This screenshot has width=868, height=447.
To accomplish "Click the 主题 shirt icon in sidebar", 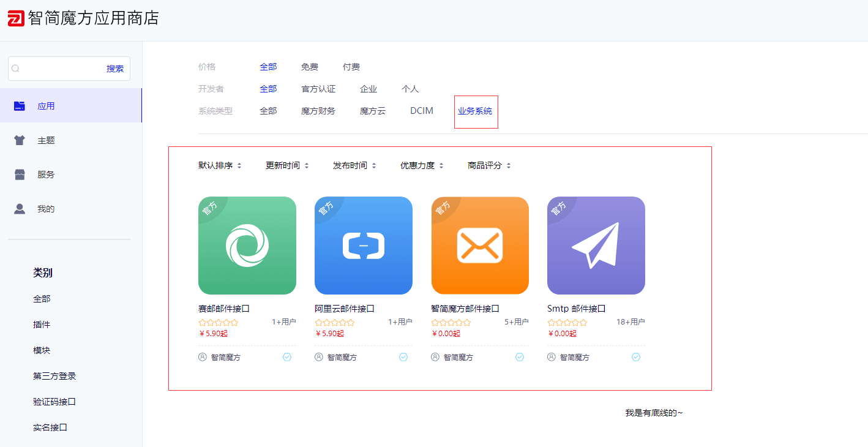I will click(x=20, y=140).
